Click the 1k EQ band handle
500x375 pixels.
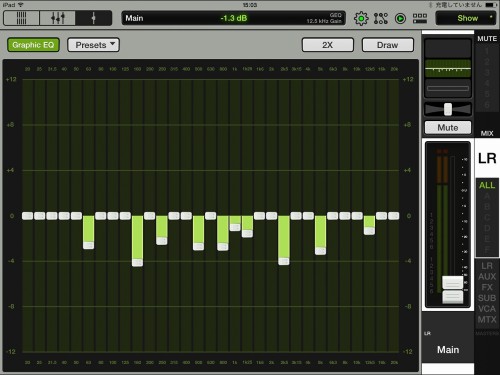click(x=235, y=227)
